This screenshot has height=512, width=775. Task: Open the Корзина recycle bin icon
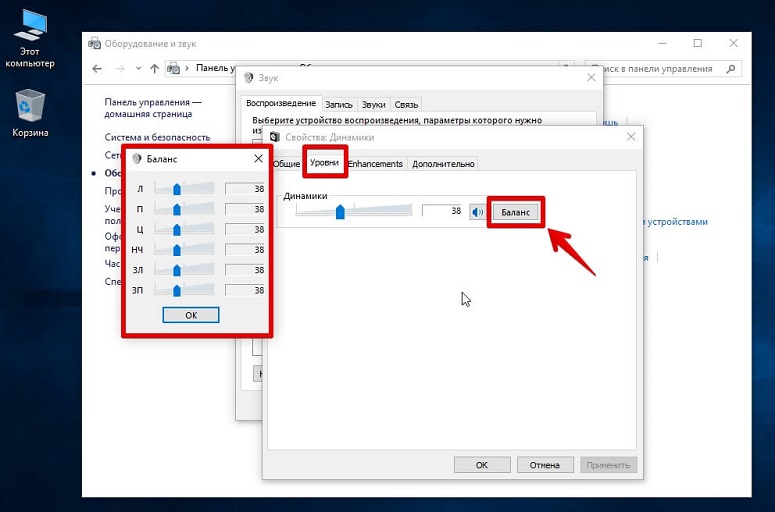(30, 113)
